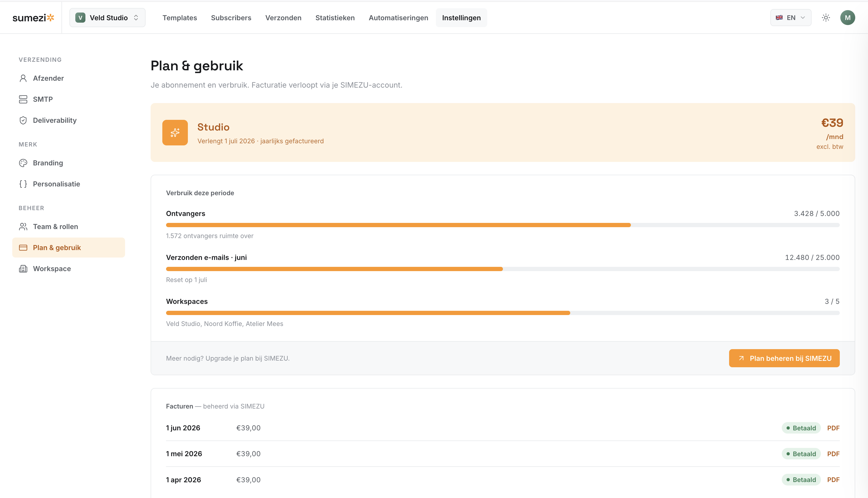Click Betaald badge on 1 jun 2026

[x=801, y=428]
